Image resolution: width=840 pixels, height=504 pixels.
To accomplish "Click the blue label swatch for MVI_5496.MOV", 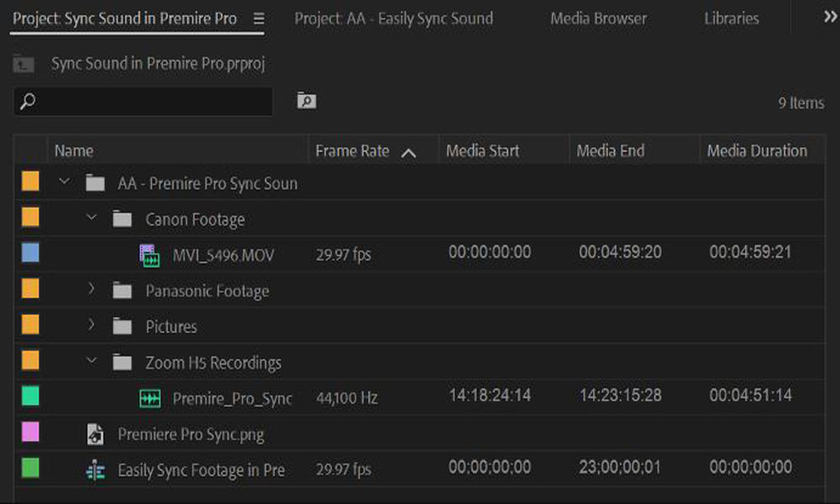I will (x=30, y=253).
